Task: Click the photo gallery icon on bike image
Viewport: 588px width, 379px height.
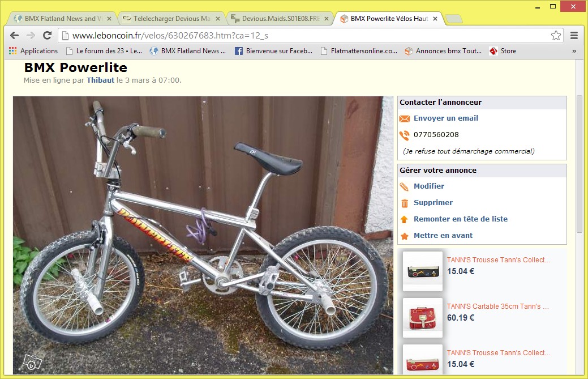Action: click(33, 363)
